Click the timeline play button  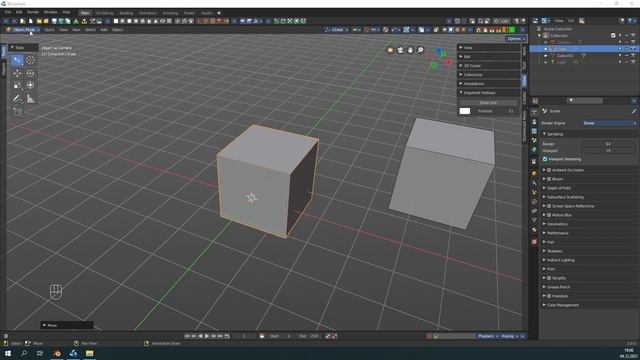(x=207, y=336)
